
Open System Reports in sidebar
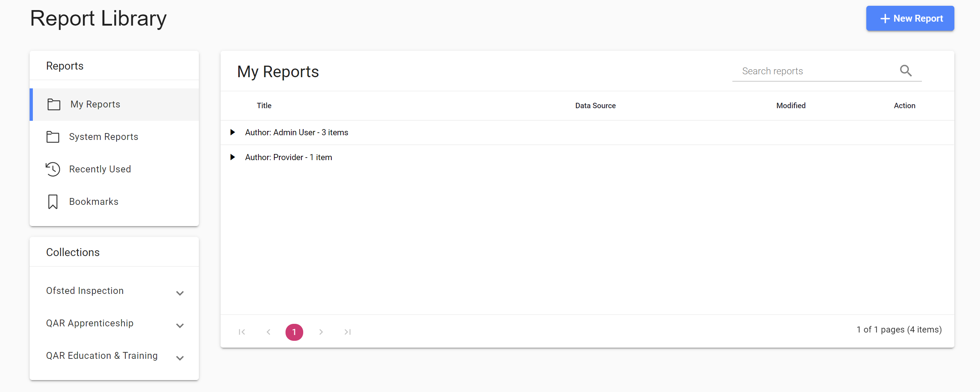coord(104,137)
